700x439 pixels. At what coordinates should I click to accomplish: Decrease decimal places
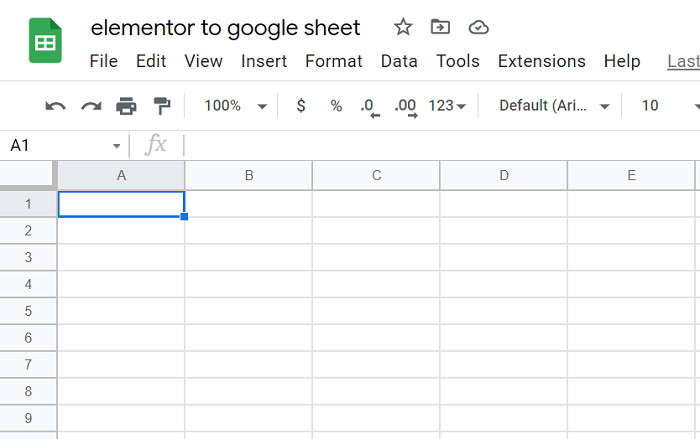point(370,108)
